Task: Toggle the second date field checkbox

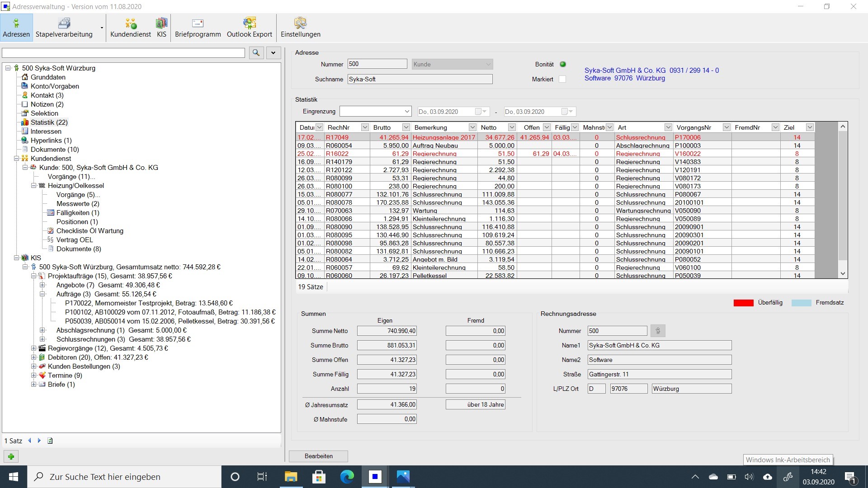Action: pyautogui.click(x=564, y=112)
